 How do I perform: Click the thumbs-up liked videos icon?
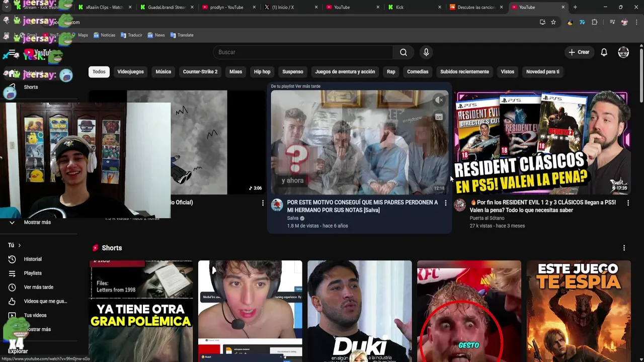point(12,301)
